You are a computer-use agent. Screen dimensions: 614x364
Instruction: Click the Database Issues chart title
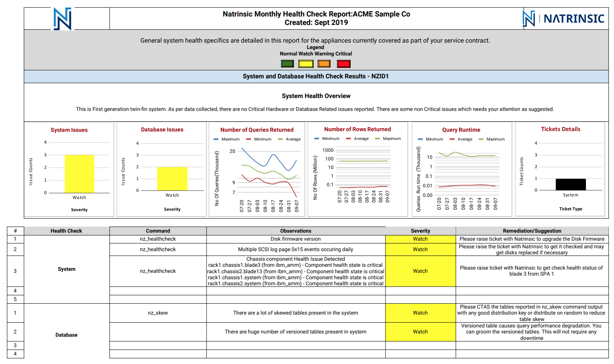[162, 129]
